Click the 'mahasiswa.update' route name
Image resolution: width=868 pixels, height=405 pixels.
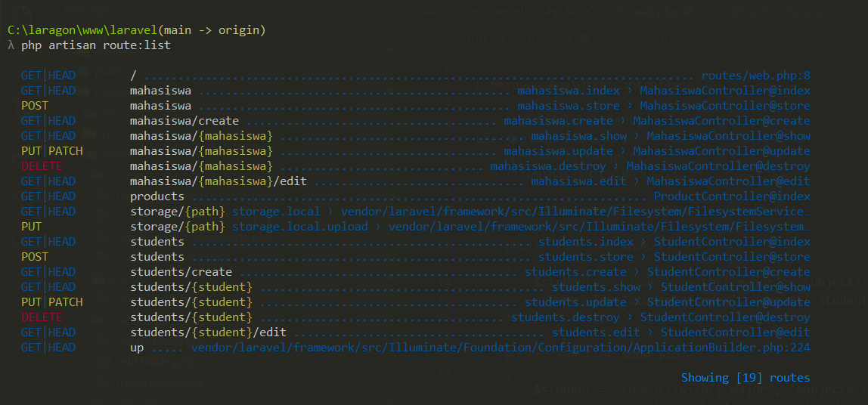pyautogui.click(x=558, y=151)
